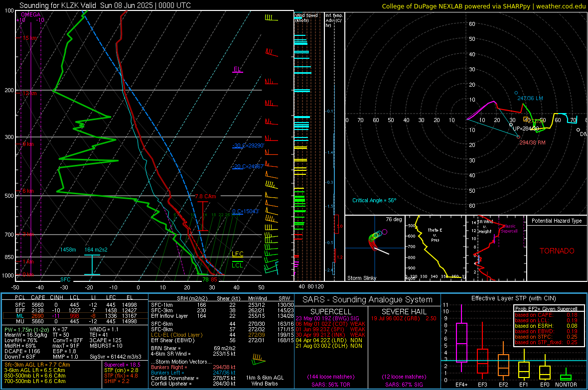The image size is (588, 390).
Task: Click the DownT = 63F value
Action: pyautogui.click(x=20, y=357)
